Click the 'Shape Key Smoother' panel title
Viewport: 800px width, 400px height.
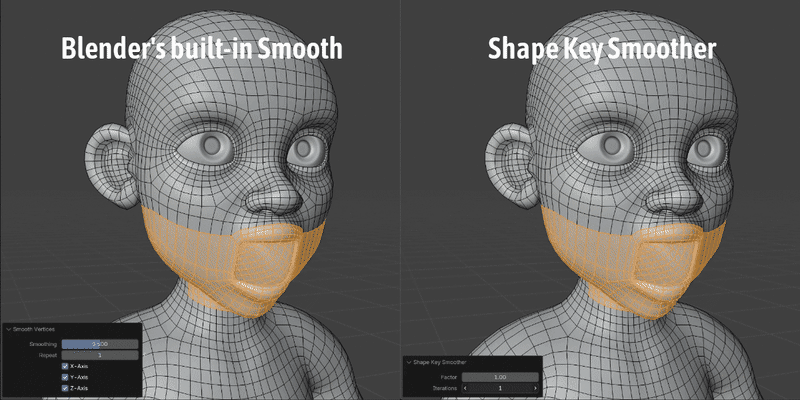coord(439,362)
